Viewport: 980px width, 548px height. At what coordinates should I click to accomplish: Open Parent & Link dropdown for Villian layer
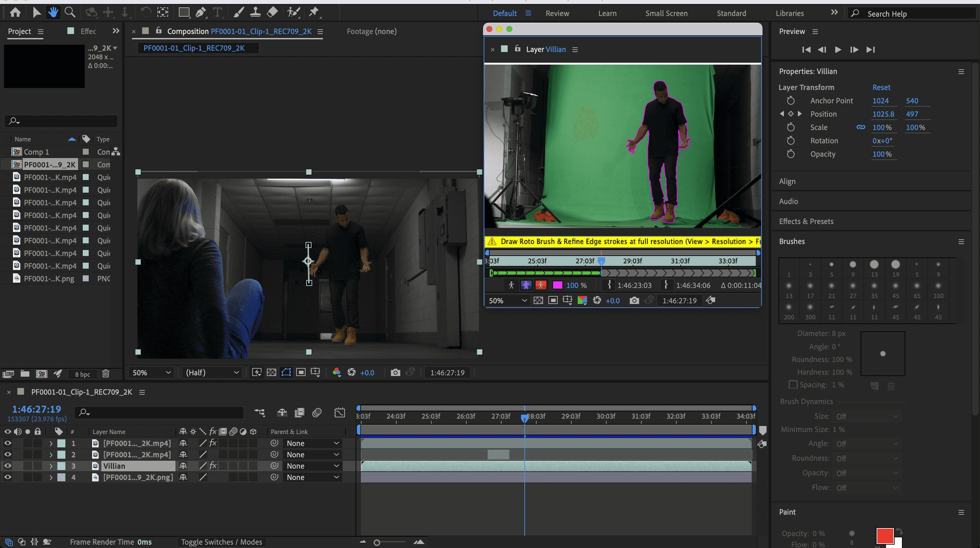coord(312,466)
